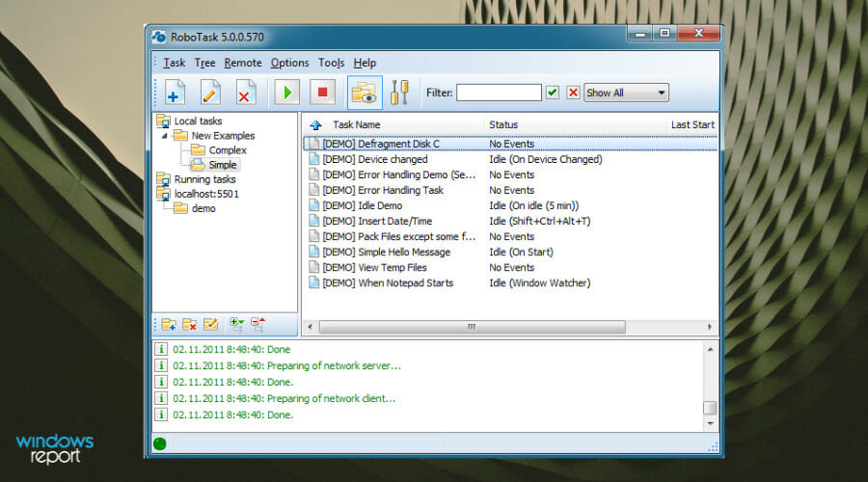Select task [DEMO] Device changed
This screenshot has height=482, width=868.
[x=375, y=159]
